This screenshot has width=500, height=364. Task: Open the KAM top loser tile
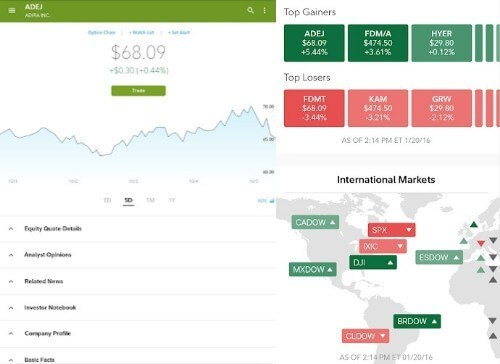click(378, 108)
